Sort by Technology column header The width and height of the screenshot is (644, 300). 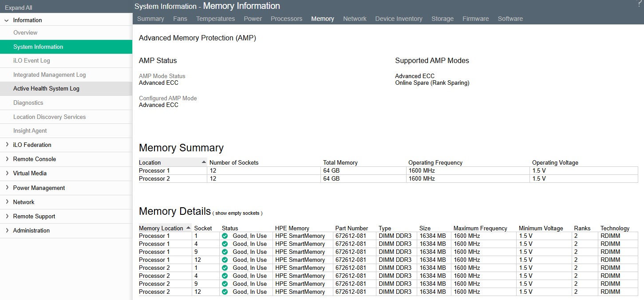615,228
